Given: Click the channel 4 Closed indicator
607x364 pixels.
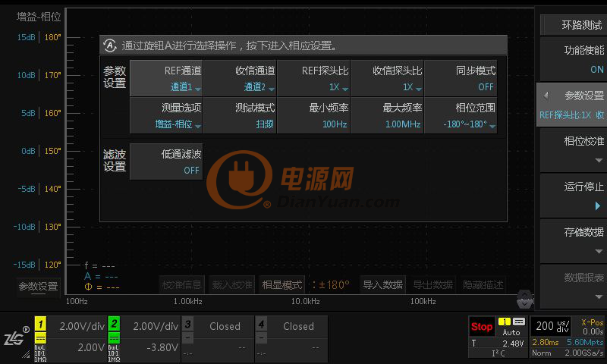Looking at the screenshot, I should (291, 338).
